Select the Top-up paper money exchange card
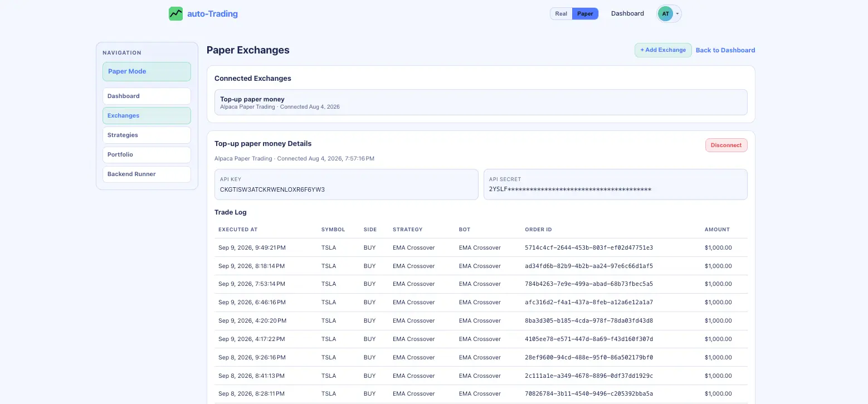The width and height of the screenshot is (868, 404). [x=481, y=103]
